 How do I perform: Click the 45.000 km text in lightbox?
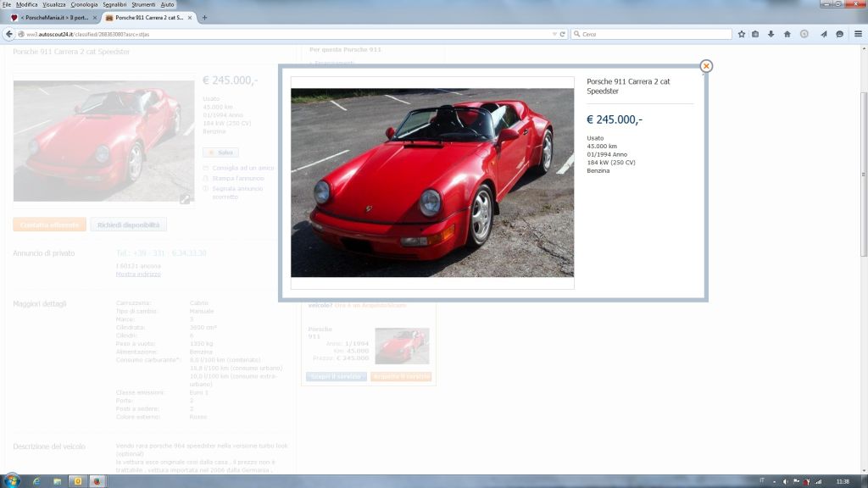pyautogui.click(x=602, y=146)
